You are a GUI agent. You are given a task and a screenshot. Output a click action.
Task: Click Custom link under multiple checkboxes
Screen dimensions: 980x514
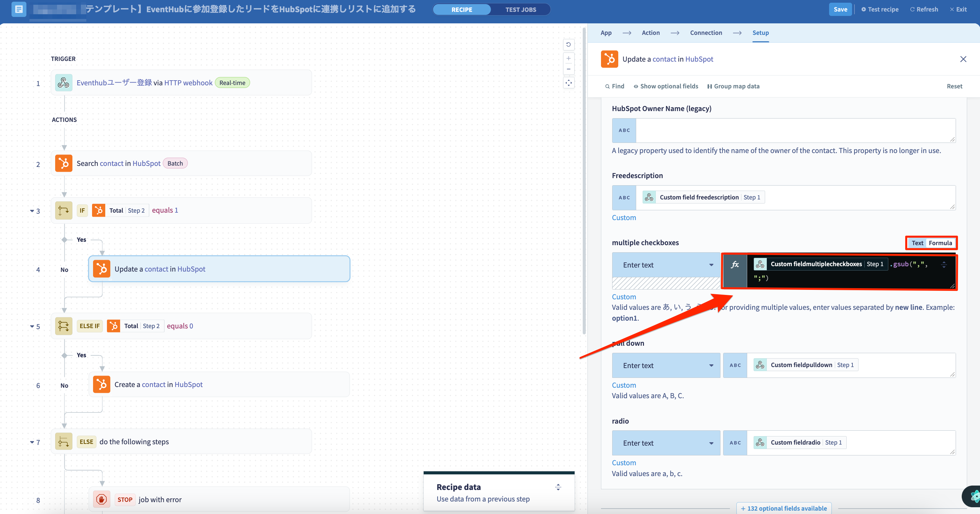tap(624, 297)
